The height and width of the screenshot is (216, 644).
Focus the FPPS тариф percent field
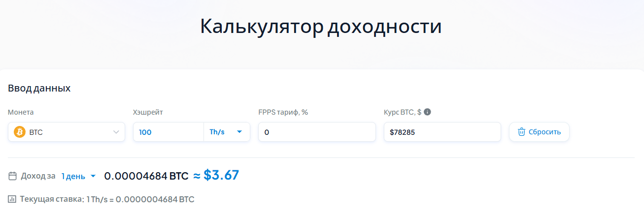(317, 132)
